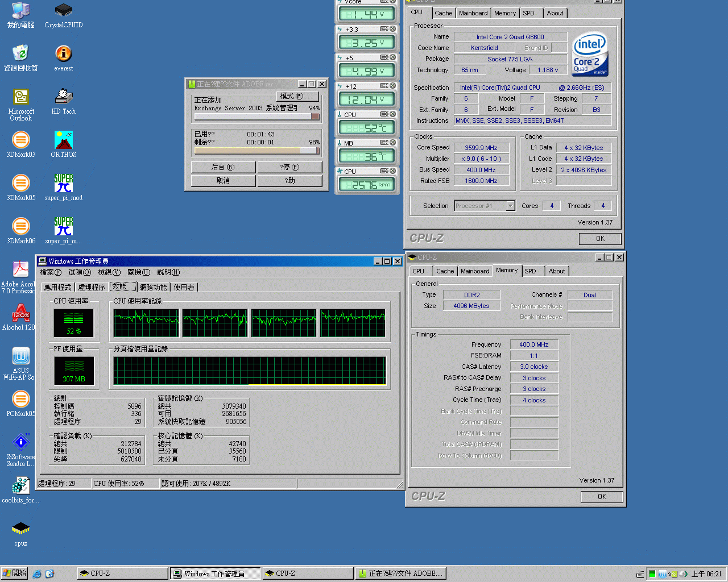Open ASUS WiFi-AP Solo desktop icon
Screen dimensions: 728x582
[x=19, y=364]
